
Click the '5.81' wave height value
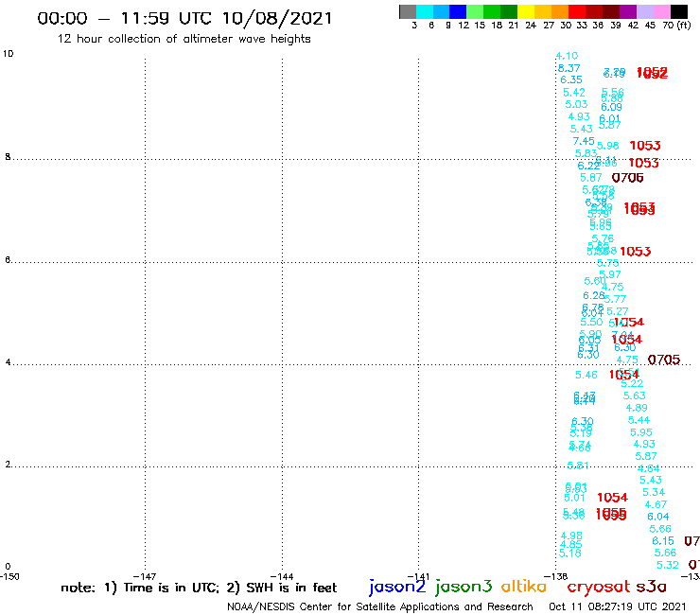click(578, 466)
